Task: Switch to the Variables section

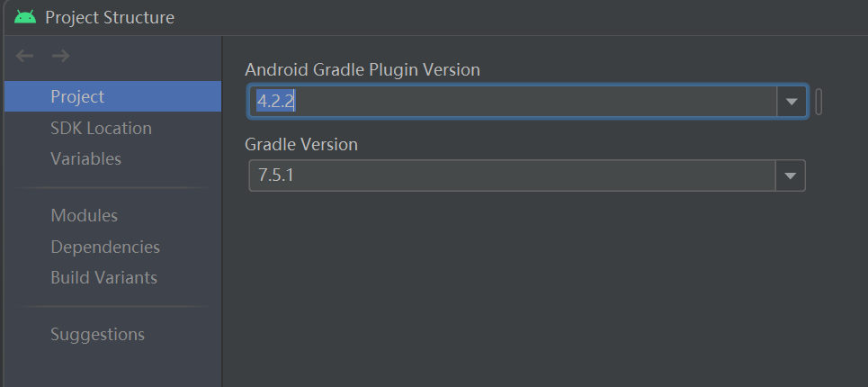Action: [x=85, y=158]
